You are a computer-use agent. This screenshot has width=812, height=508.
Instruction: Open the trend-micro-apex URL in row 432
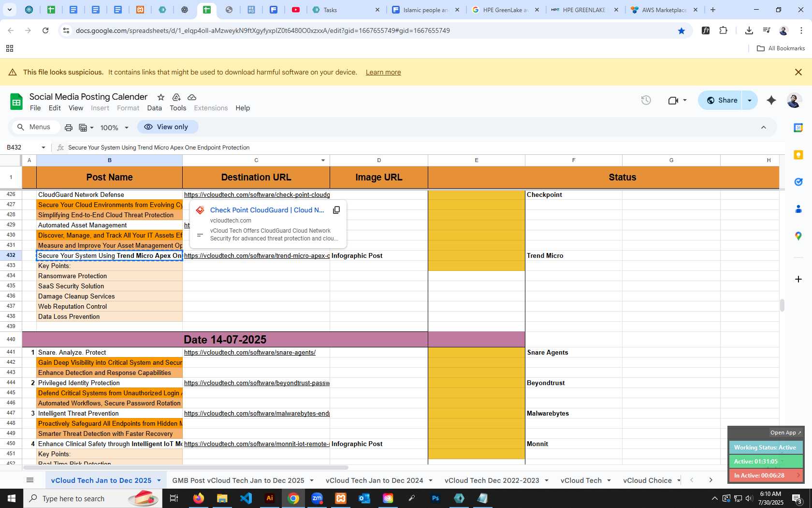pyautogui.click(x=257, y=255)
